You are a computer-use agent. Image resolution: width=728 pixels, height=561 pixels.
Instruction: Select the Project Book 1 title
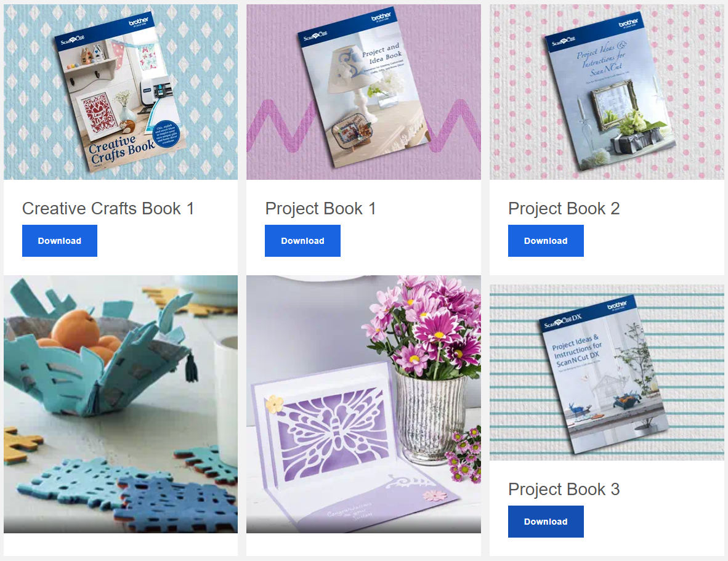(x=320, y=208)
